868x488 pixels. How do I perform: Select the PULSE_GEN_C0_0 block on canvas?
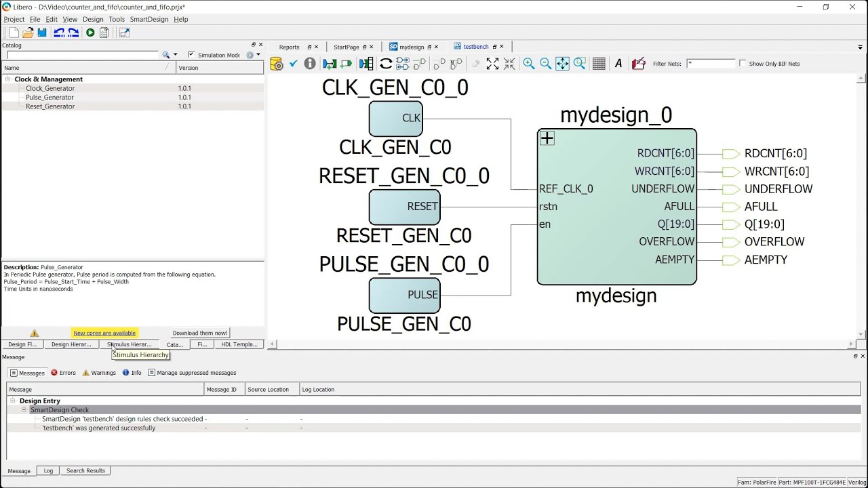pyautogui.click(x=404, y=295)
